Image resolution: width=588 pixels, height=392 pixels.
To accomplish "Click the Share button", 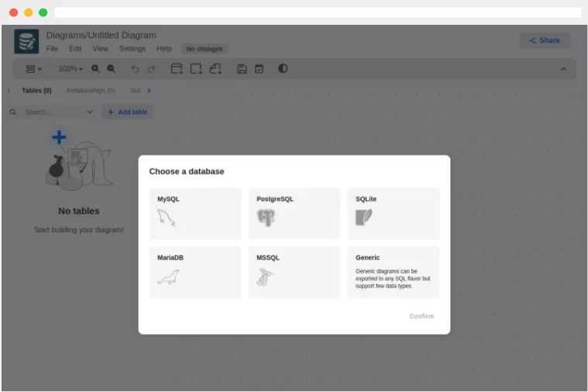I will coord(545,40).
